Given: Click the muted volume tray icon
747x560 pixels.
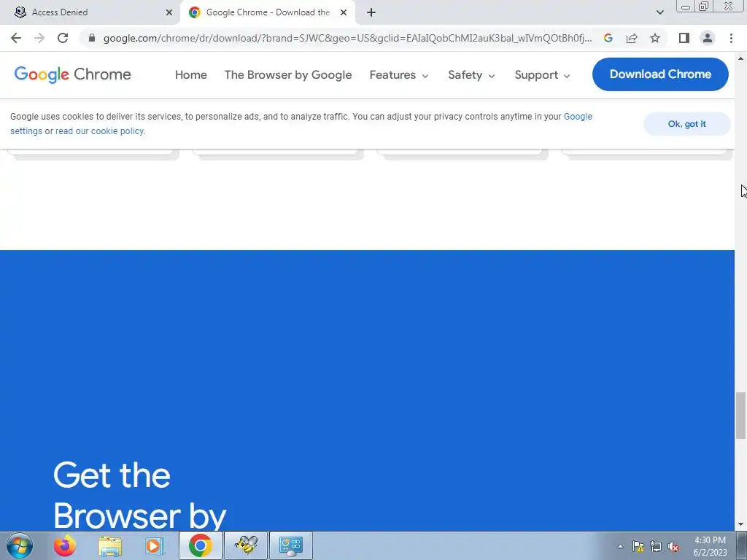Looking at the screenshot, I should 673,546.
